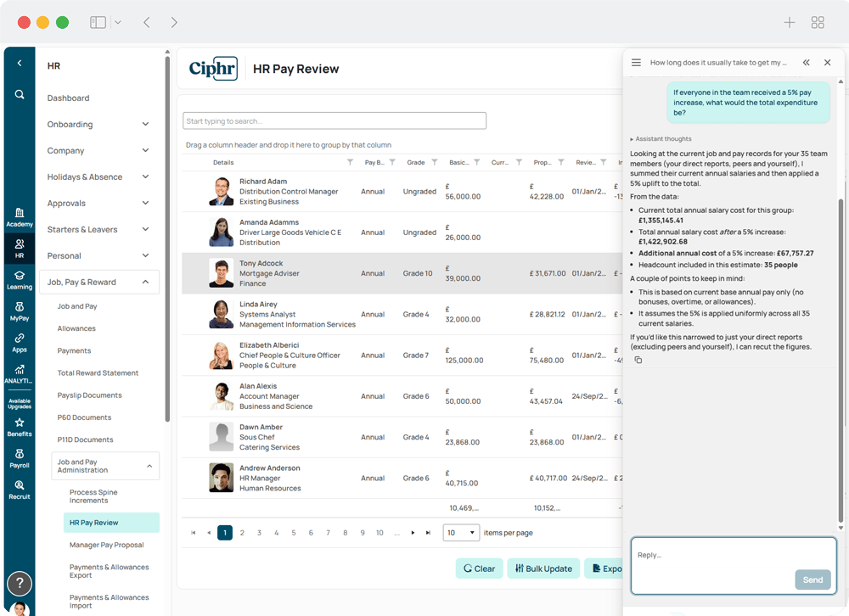Open the browser tab overview grid icon
The width and height of the screenshot is (849, 616).
click(x=818, y=22)
